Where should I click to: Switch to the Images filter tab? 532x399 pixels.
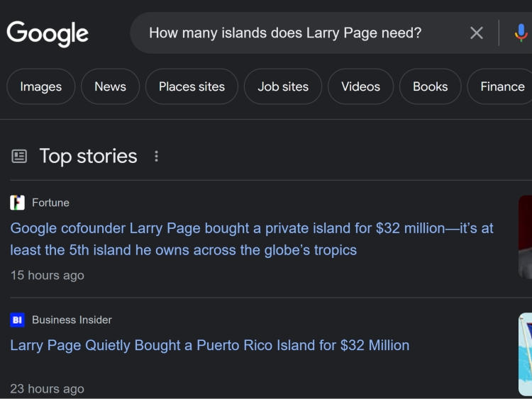click(40, 86)
